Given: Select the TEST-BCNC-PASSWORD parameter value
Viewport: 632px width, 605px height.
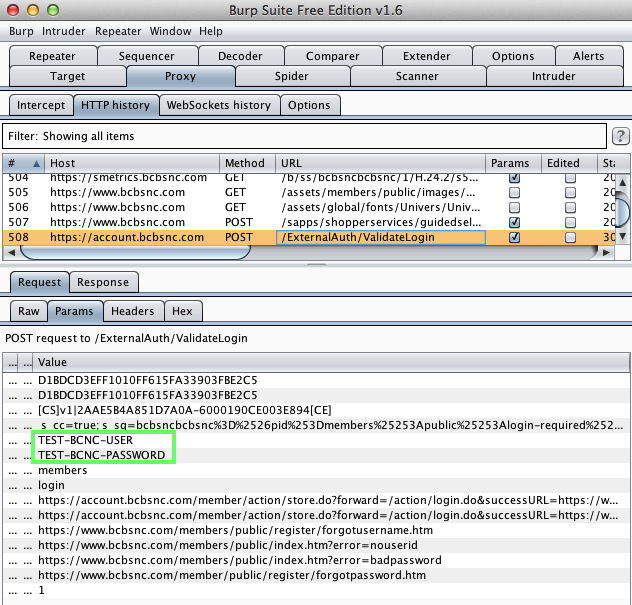Looking at the screenshot, I should (x=101, y=455).
